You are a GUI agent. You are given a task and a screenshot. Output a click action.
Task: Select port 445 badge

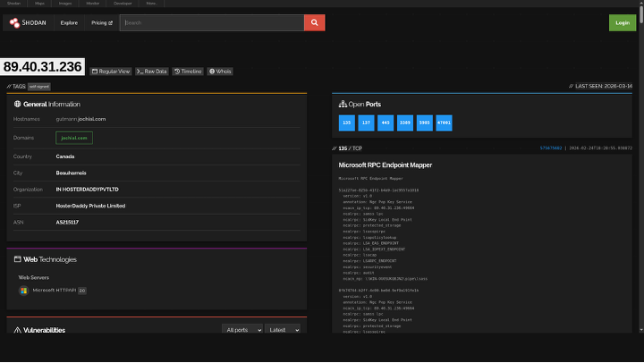pos(385,122)
